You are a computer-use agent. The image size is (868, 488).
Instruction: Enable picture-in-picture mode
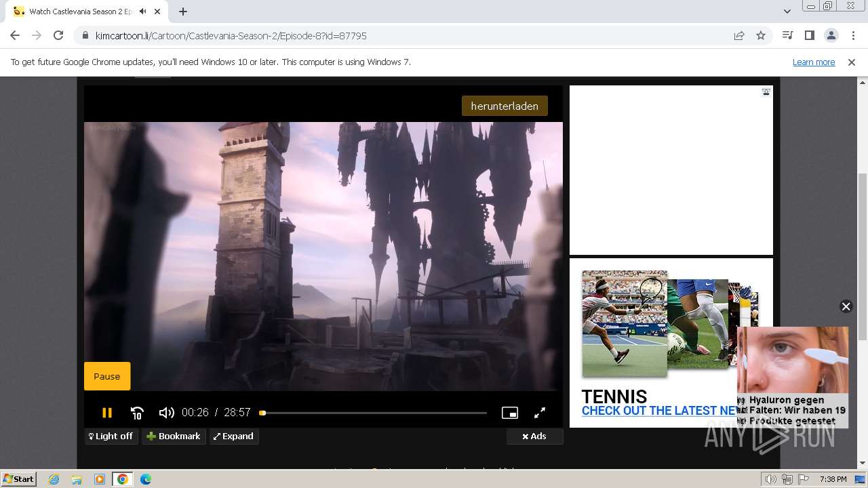coord(510,412)
